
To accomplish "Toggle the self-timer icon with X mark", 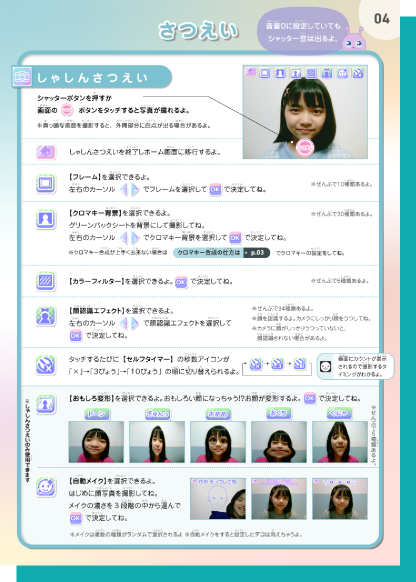I will (x=46, y=364).
